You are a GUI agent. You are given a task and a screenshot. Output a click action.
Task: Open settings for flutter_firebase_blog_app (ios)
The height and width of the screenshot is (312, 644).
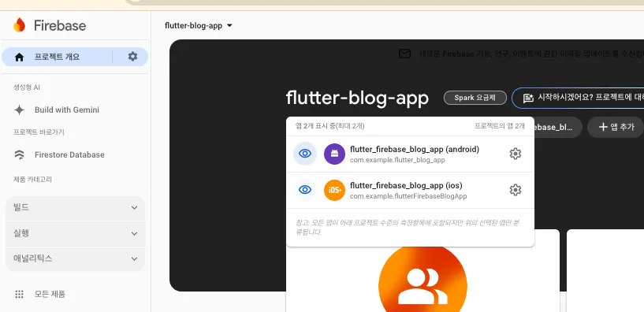[x=515, y=190]
